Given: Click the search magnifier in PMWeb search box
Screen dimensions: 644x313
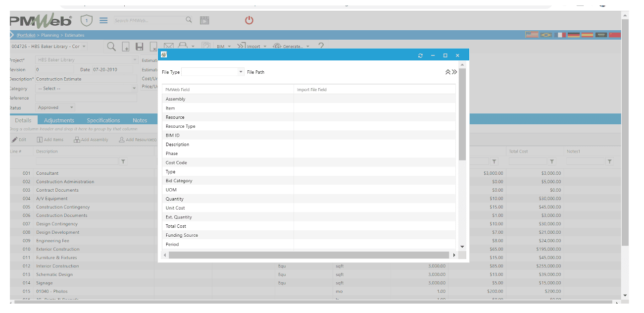Looking at the screenshot, I should coord(189,20).
